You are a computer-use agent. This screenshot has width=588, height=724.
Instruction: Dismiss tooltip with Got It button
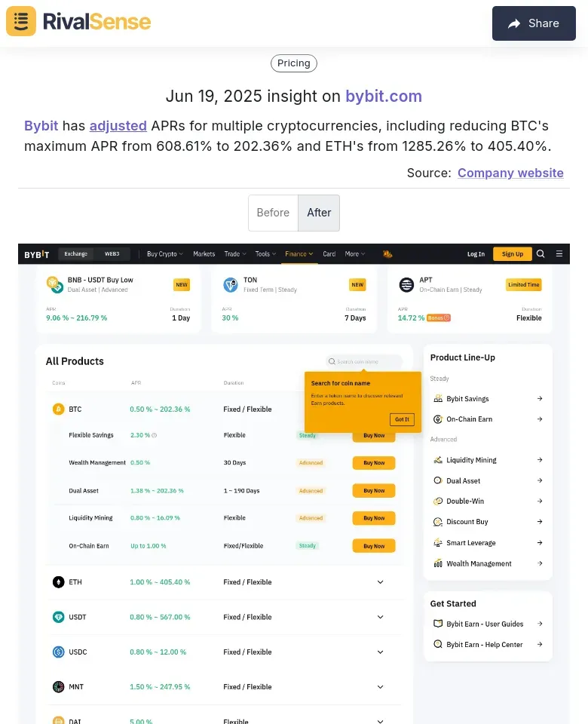[402, 419]
